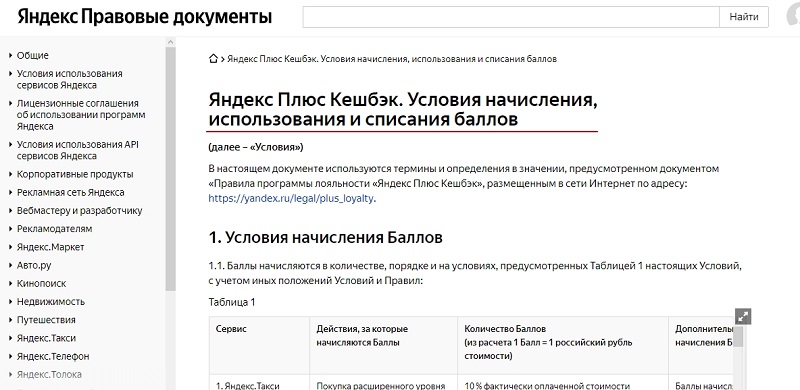Select Рекламная сеть Яндекса in sidebar
The height and width of the screenshot is (390, 800).
[70, 192]
